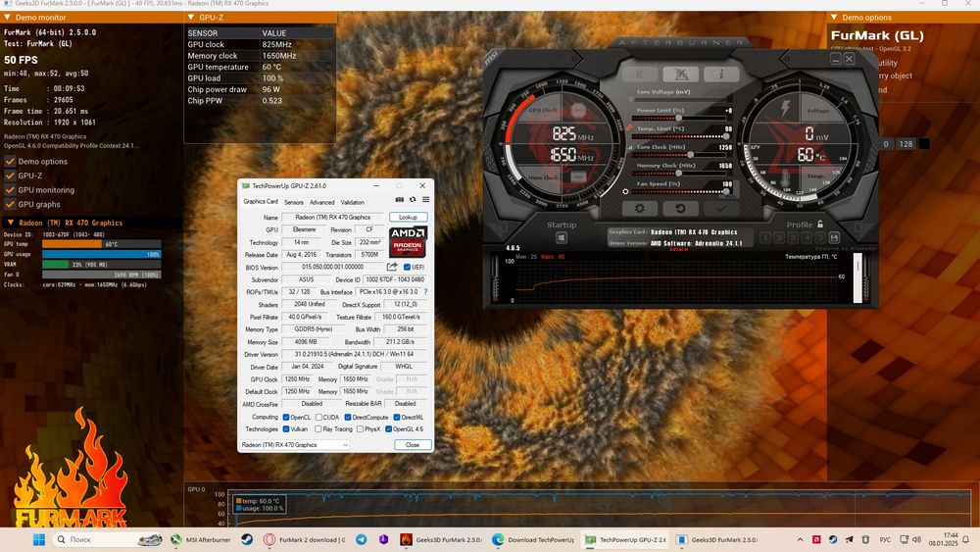Click Afterburner K (Kombustor) button
The width and height of the screenshot is (980, 552).
click(x=639, y=75)
